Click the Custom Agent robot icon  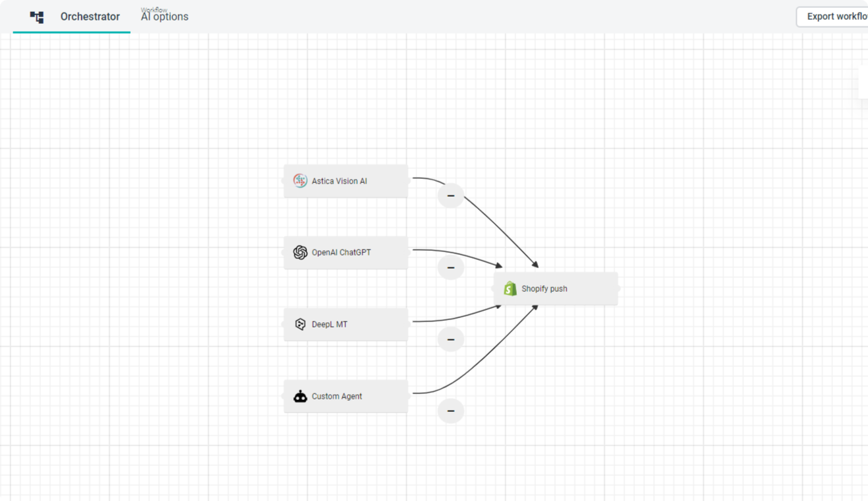(300, 396)
